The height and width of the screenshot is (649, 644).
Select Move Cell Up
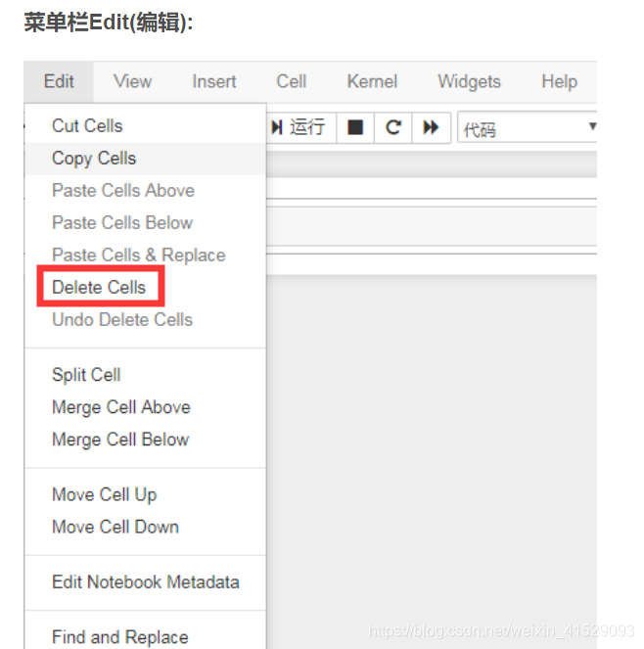[x=145, y=494]
